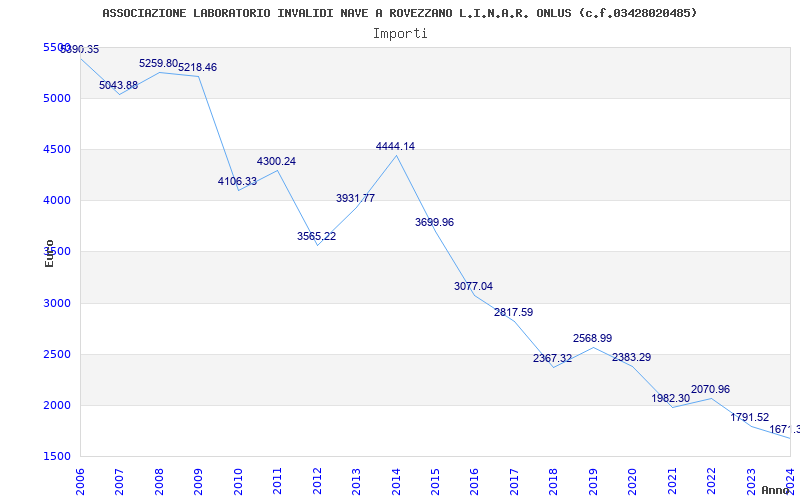
Task: Click the 2000 y-axis tick label
Action: [56, 406]
